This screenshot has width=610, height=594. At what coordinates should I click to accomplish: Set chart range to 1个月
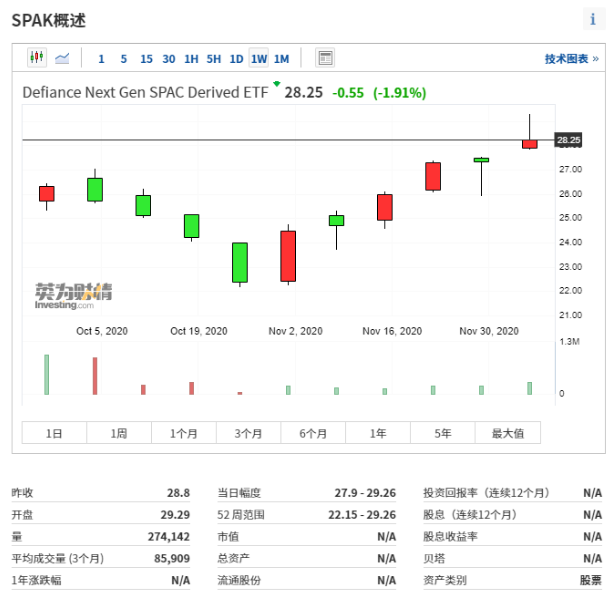tap(184, 433)
